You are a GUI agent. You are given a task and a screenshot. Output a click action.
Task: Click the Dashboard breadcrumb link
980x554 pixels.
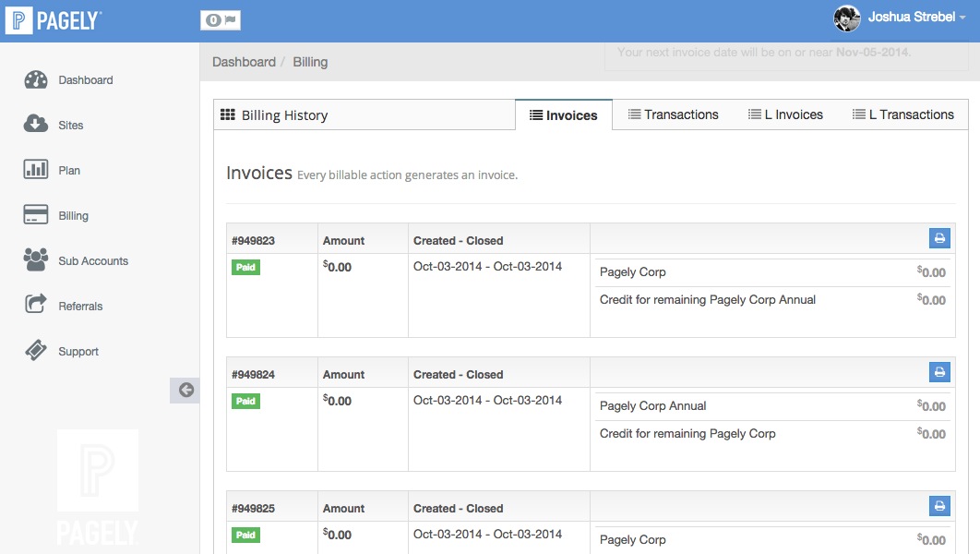244,62
